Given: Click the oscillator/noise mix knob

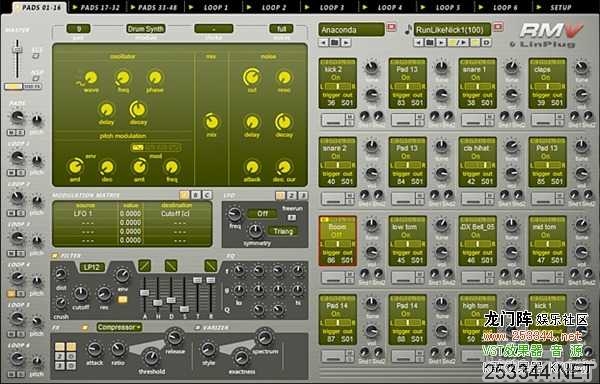Looking at the screenshot, I should coord(211,122).
